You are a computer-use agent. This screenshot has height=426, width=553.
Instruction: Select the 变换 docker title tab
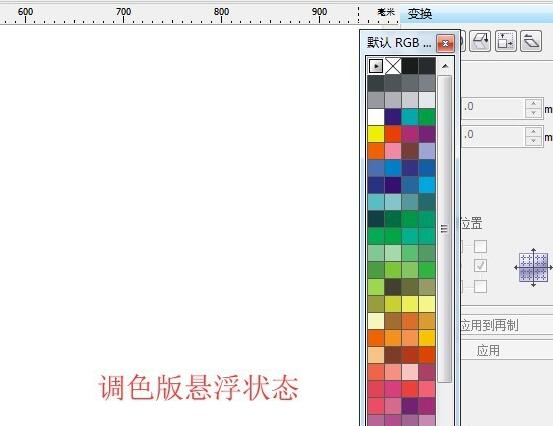tap(420, 14)
